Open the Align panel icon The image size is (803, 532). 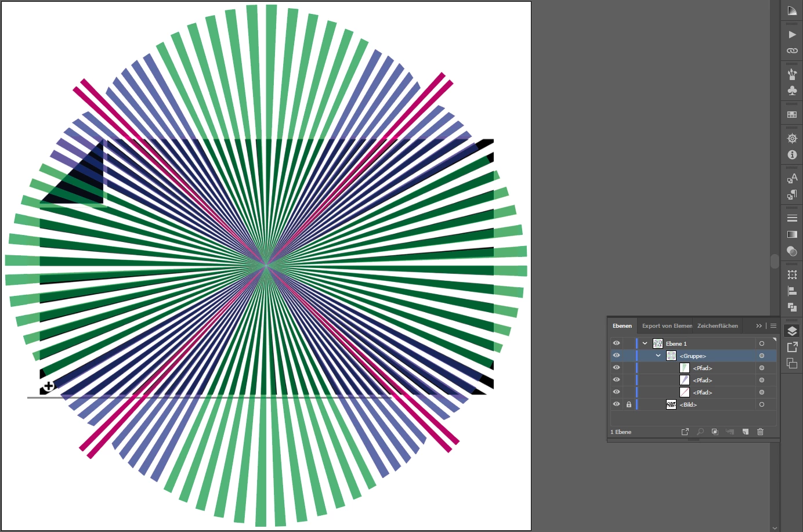point(792,291)
